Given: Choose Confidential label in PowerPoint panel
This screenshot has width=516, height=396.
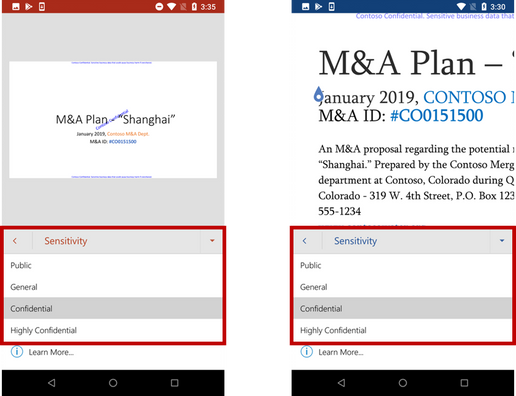Looking at the screenshot, I should click(113, 309).
